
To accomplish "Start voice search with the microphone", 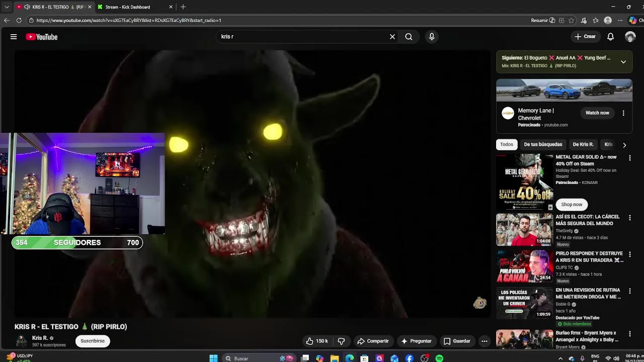I will pos(432,37).
